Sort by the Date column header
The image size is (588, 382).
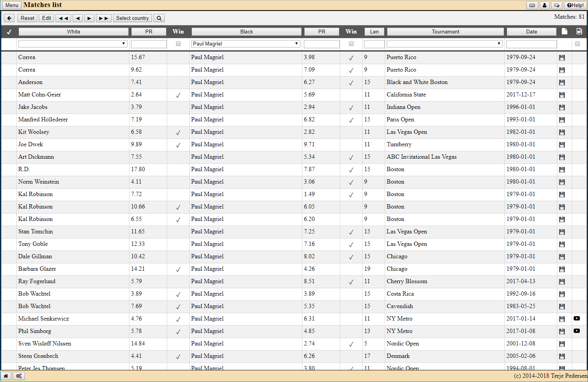pyautogui.click(x=531, y=32)
